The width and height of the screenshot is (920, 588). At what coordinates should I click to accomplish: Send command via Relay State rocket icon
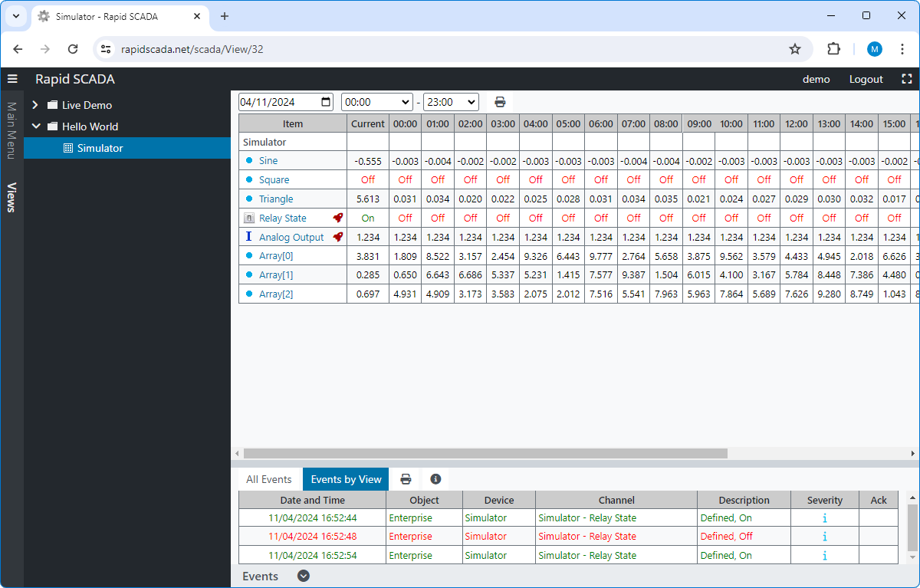338,218
